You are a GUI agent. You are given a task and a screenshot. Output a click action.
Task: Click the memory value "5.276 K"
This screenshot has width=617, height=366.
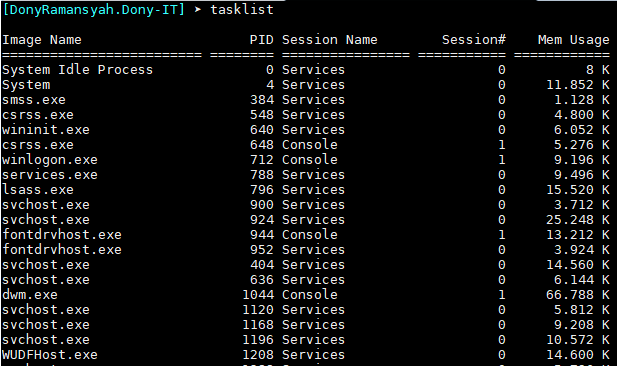coord(582,145)
